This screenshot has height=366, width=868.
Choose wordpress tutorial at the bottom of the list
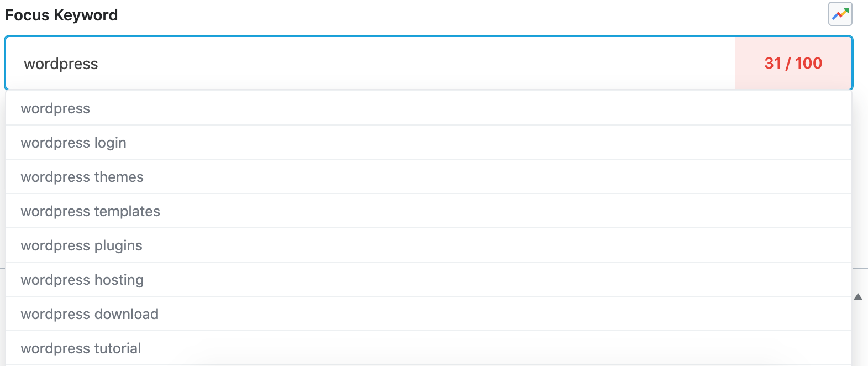click(x=80, y=348)
